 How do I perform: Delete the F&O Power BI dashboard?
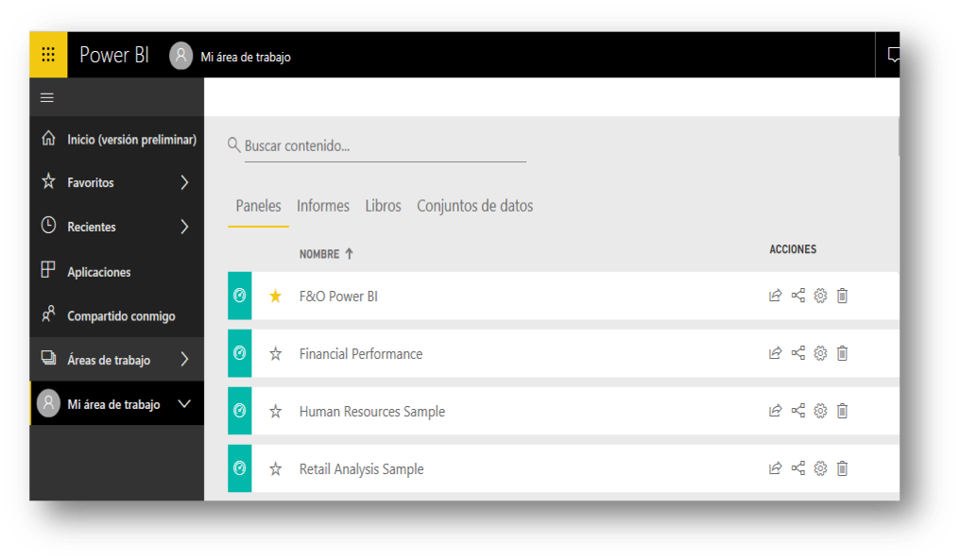pyautogui.click(x=843, y=296)
